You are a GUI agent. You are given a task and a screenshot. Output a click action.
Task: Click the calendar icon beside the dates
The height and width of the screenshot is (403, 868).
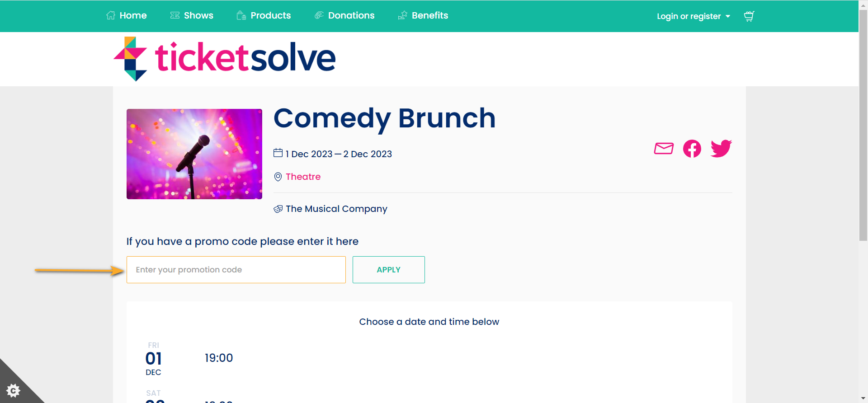(278, 153)
